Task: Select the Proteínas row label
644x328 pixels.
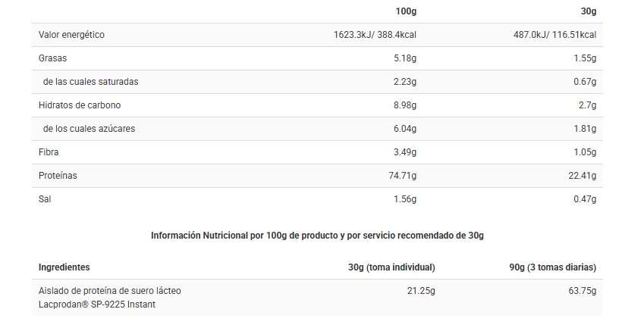Action: point(58,176)
